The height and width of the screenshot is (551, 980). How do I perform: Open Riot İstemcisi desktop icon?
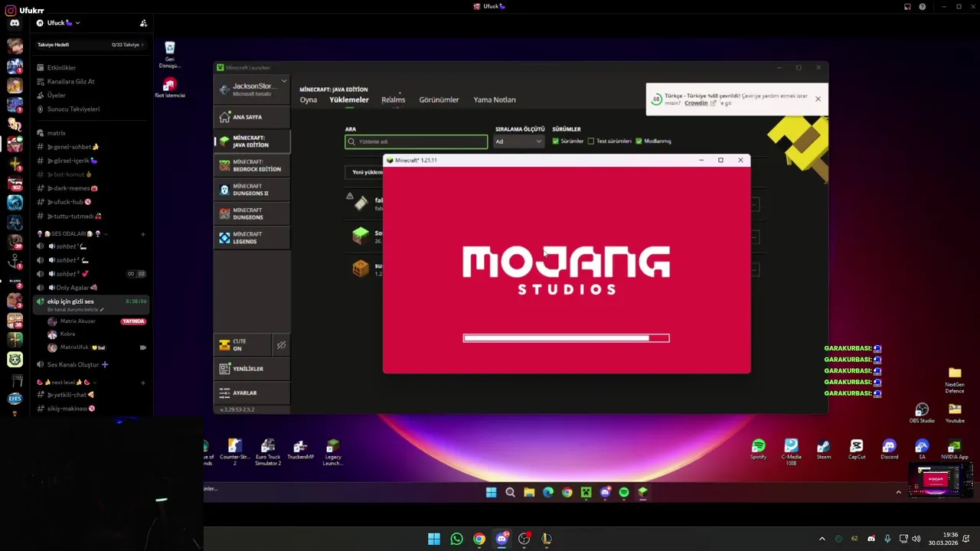click(170, 87)
